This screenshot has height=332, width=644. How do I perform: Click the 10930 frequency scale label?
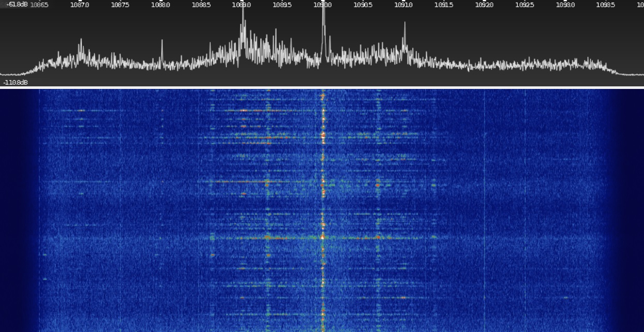565,5
